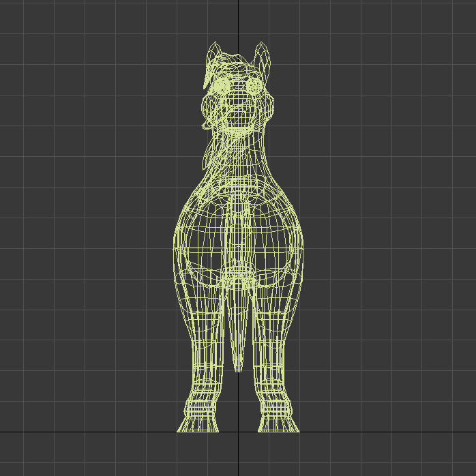Screen dimensions: 476x476
Task: Click the right front leg's knee area
Action: click(x=274, y=351)
